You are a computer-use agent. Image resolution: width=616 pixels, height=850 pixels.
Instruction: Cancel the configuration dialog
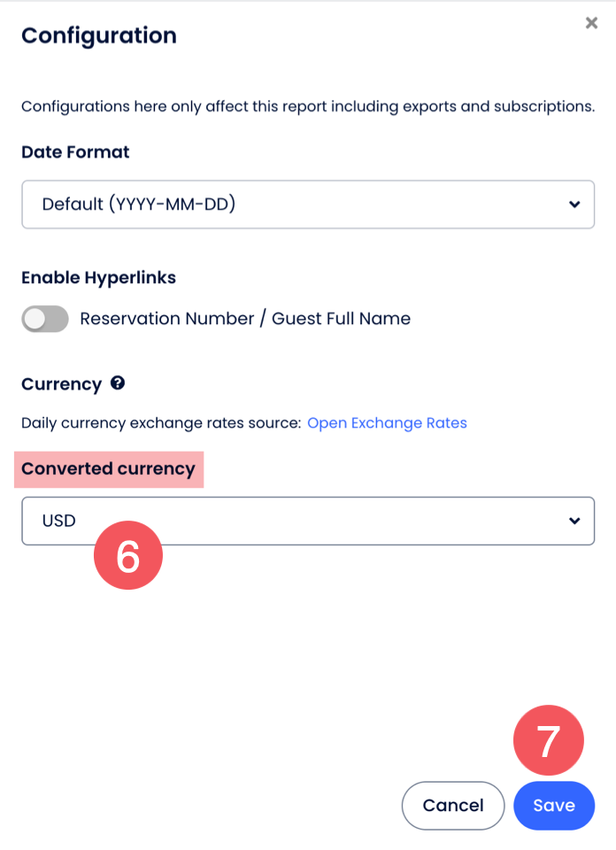click(453, 806)
